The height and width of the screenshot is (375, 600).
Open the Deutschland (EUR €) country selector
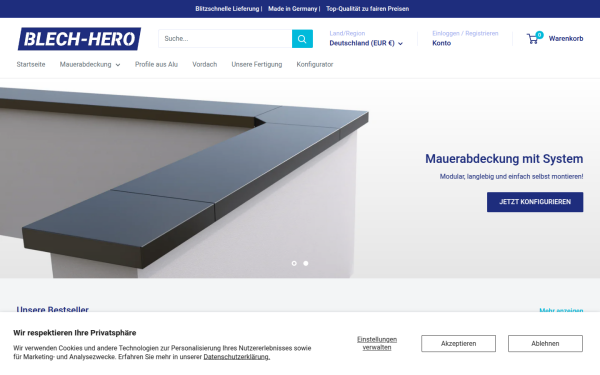click(x=366, y=43)
